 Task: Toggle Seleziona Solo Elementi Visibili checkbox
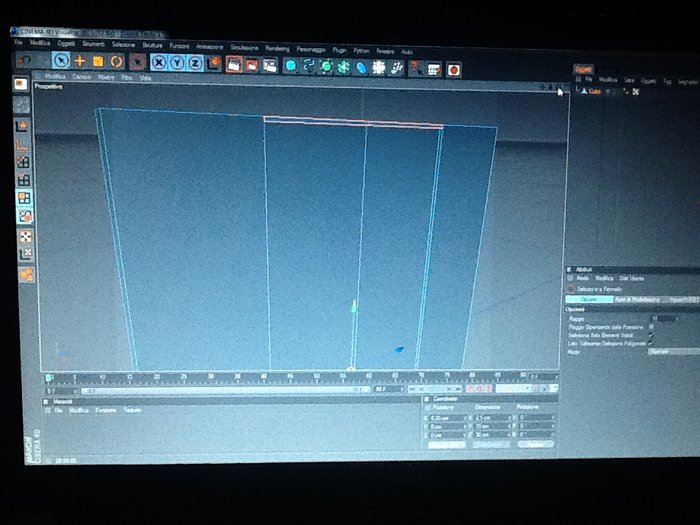pyautogui.click(x=651, y=335)
